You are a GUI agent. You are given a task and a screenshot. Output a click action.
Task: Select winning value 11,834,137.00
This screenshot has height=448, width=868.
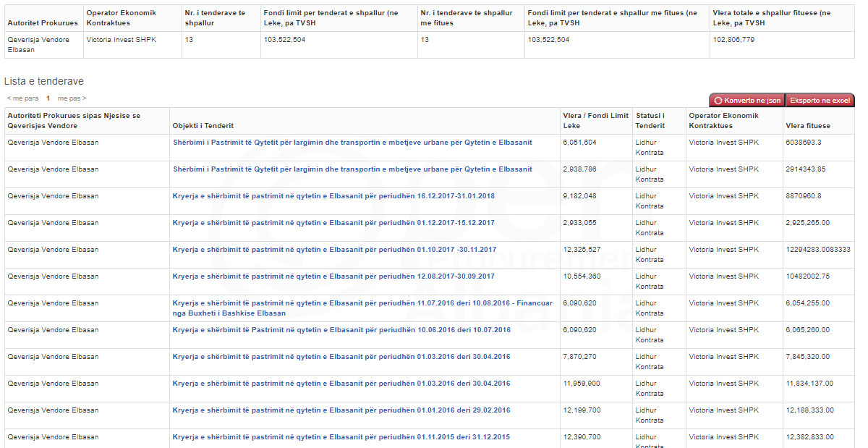[x=809, y=384]
